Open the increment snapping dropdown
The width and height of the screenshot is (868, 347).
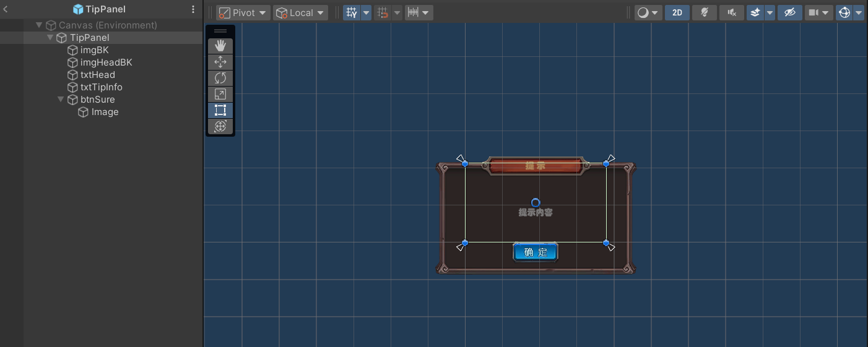tap(419, 13)
